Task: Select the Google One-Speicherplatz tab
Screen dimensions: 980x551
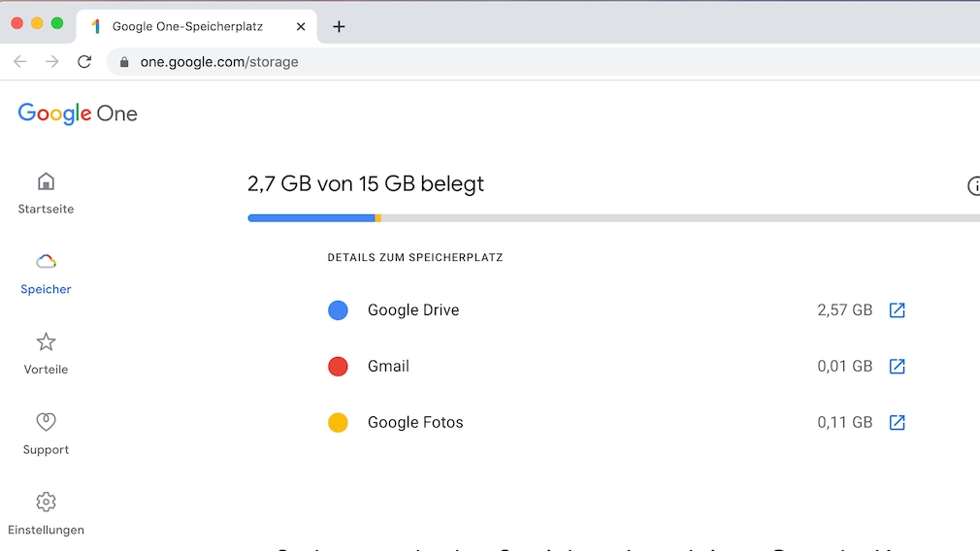Action: click(187, 27)
